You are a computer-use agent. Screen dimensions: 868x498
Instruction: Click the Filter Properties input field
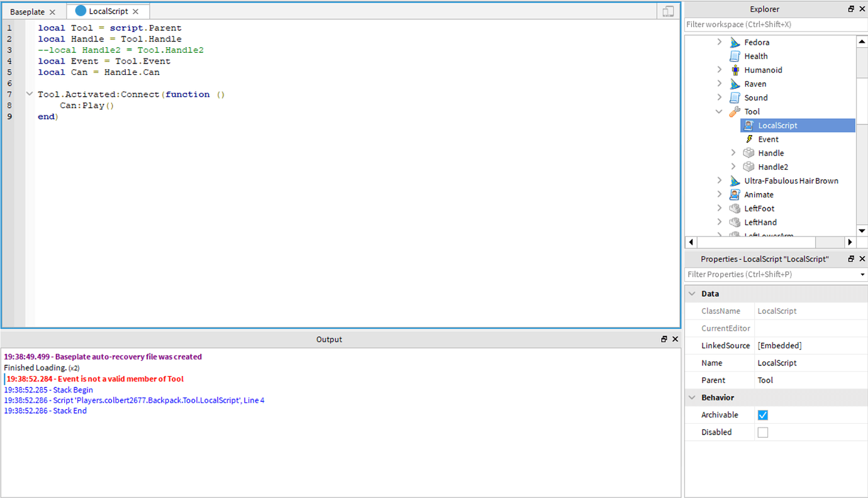(x=771, y=275)
